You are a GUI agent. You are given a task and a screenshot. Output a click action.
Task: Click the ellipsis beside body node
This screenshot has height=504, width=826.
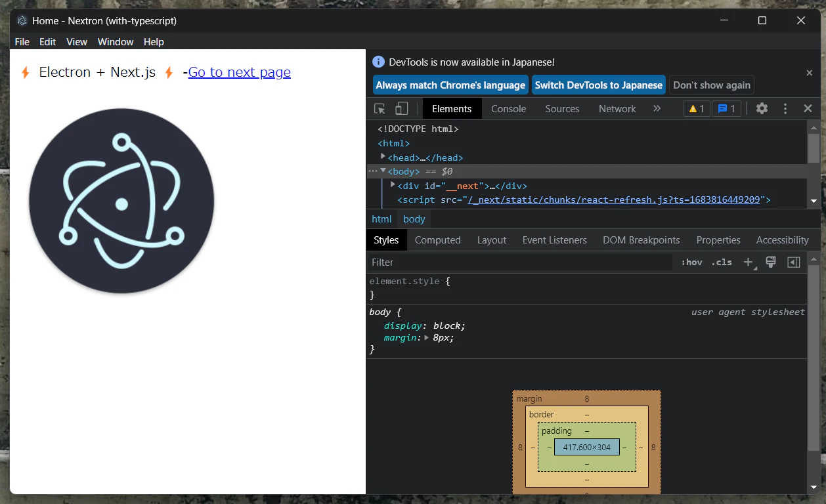tap(372, 171)
